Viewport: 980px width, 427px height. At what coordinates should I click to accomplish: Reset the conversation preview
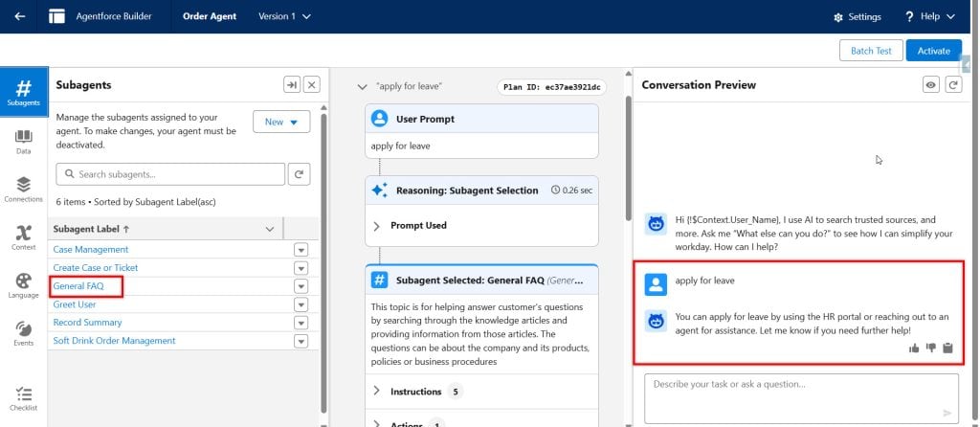[953, 85]
